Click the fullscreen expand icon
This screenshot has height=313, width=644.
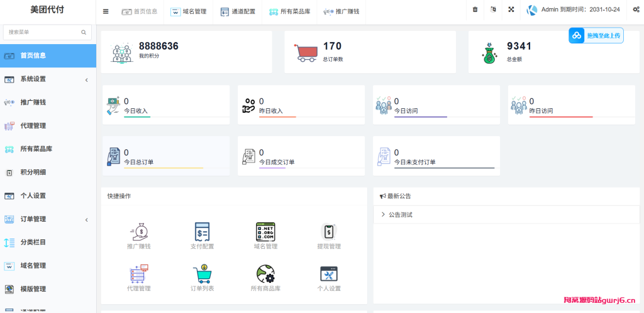point(511,9)
